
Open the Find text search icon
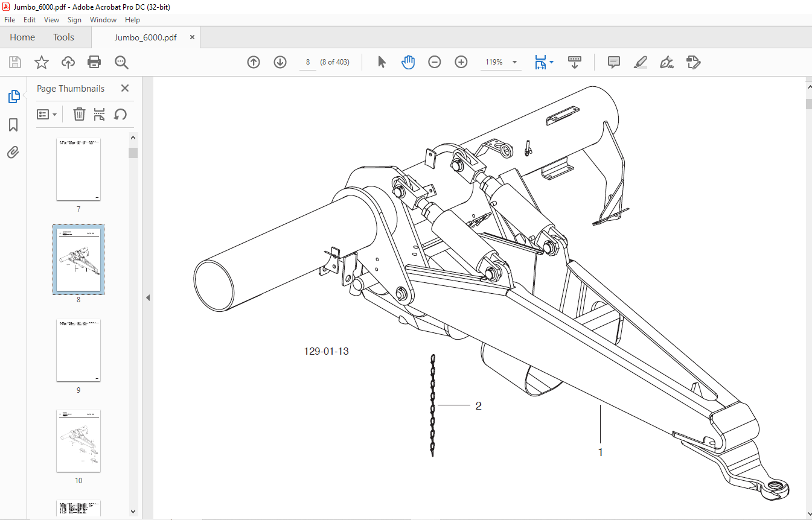[x=121, y=62]
